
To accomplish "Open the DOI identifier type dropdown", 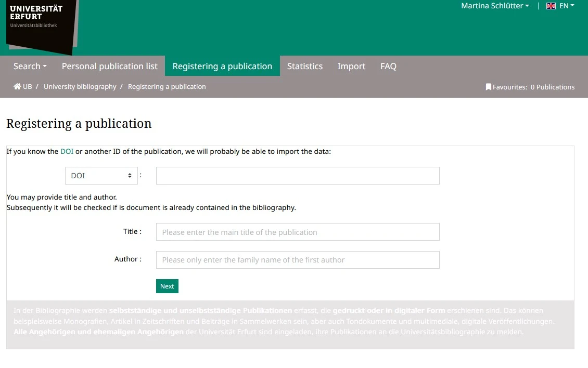I will (101, 176).
